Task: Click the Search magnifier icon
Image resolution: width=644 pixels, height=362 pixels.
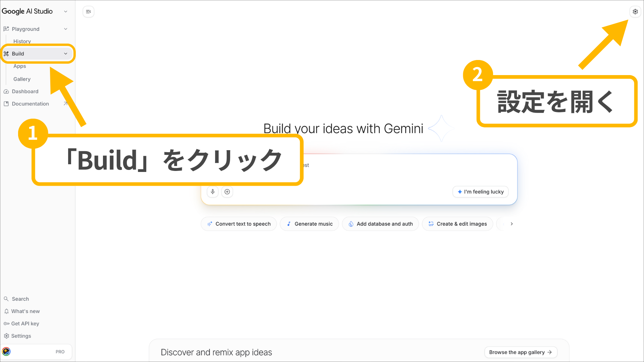Action: click(x=6, y=299)
